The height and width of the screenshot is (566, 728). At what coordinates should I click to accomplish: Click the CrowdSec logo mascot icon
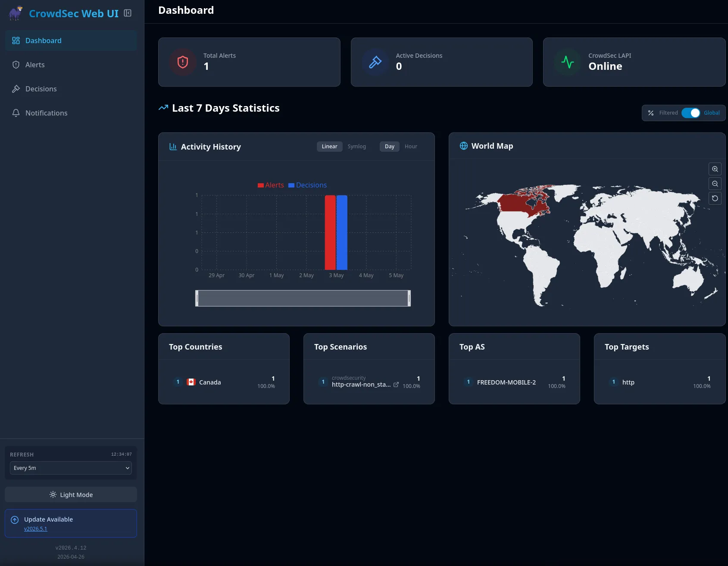16,13
